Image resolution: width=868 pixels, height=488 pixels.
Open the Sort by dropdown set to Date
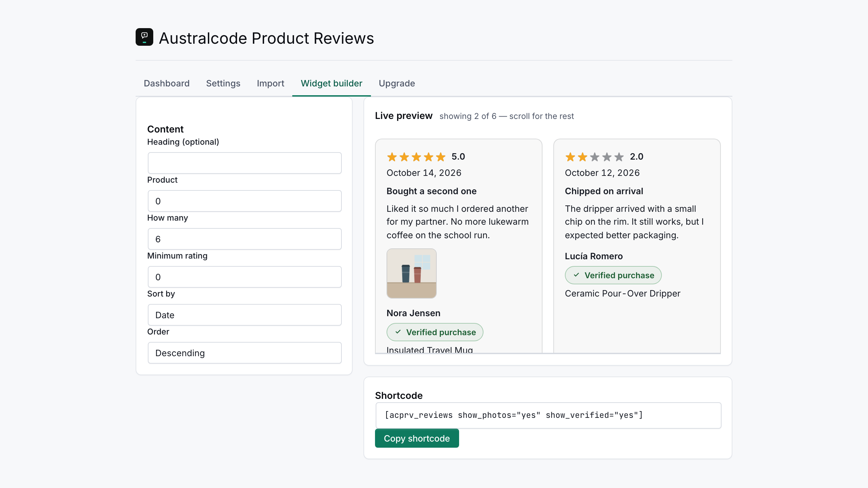(244, 315)
